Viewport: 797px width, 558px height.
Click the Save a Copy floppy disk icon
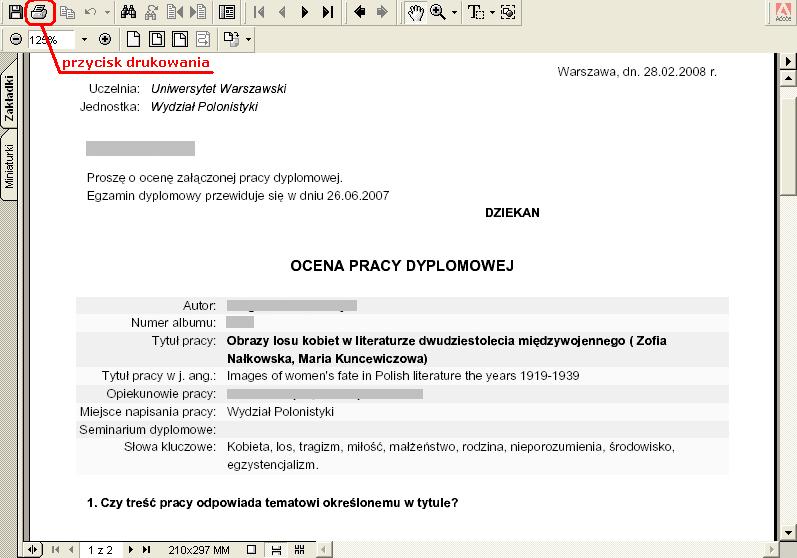(15, 12)
